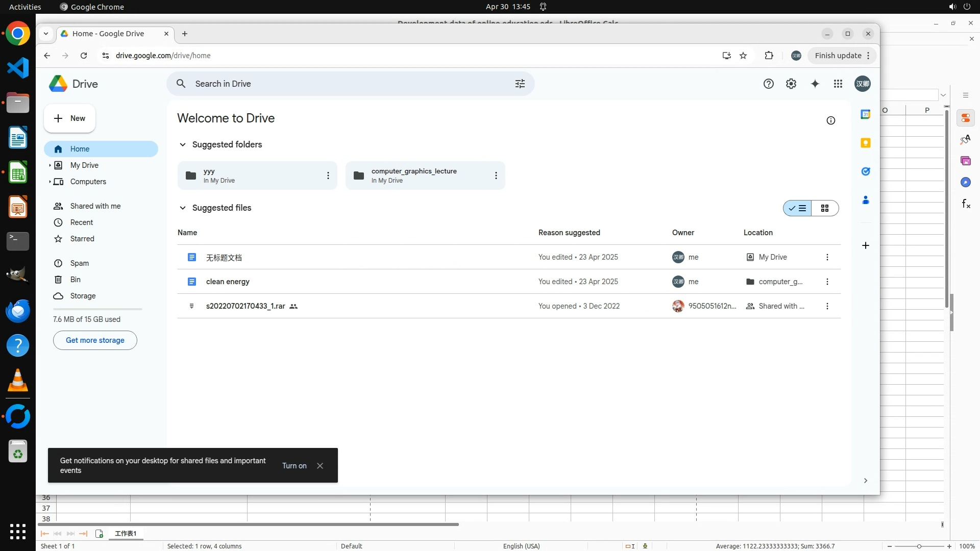Open advanced search filter options
The width and height of the screenshot is (980, 551).
pyautogui.click(x=520, y=84)
